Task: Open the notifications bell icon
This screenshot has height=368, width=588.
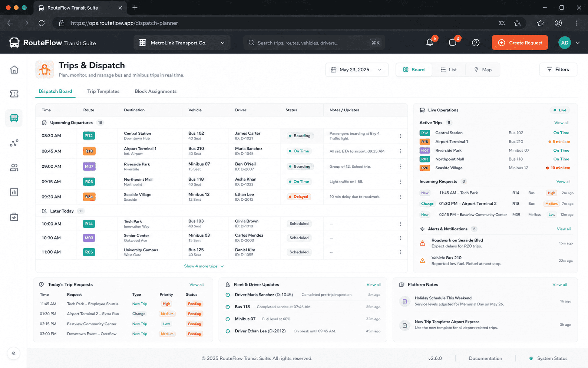Action: coord(430,43)
